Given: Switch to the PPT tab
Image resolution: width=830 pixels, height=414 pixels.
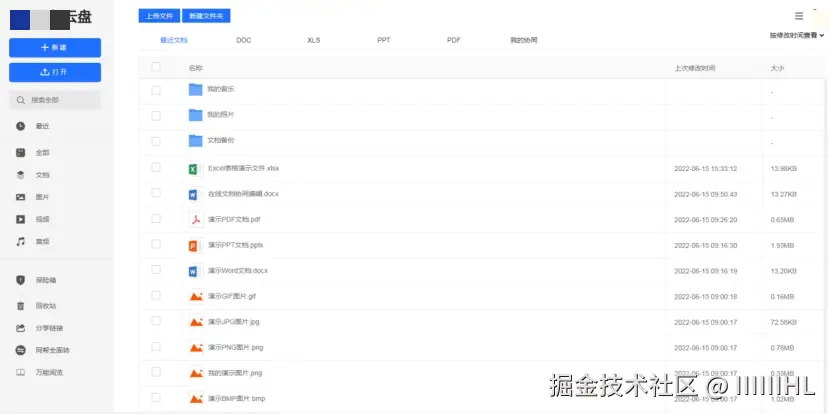Looking at the screenshot, I should tap(384, 40).
